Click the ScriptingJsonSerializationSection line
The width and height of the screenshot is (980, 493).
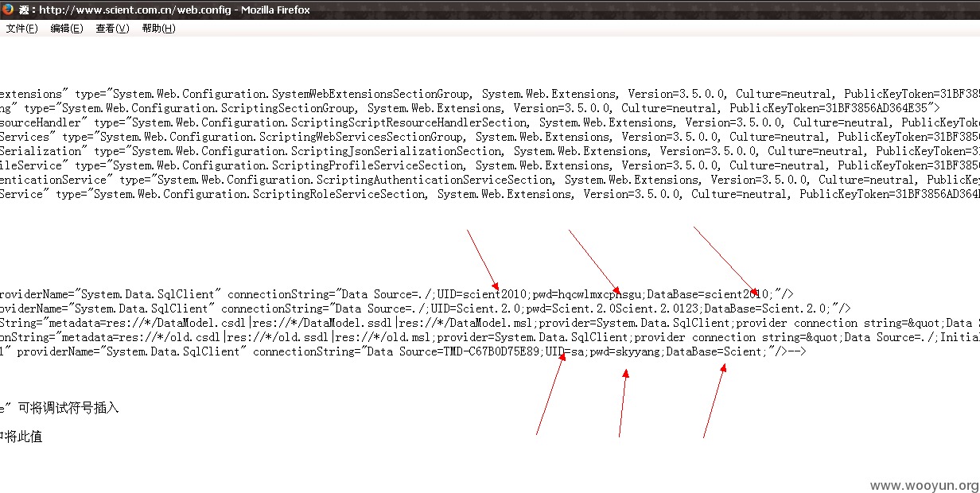tap(490, 151)
